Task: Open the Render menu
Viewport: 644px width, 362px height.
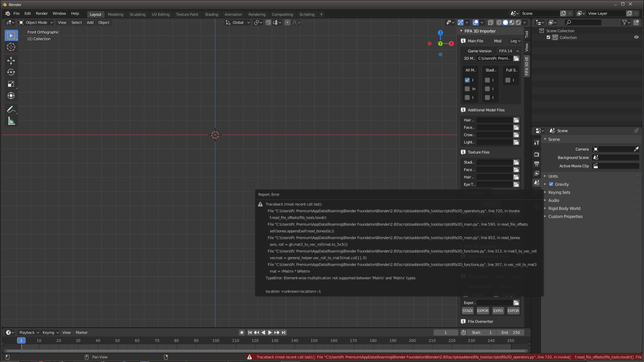Action: [42, 13]
